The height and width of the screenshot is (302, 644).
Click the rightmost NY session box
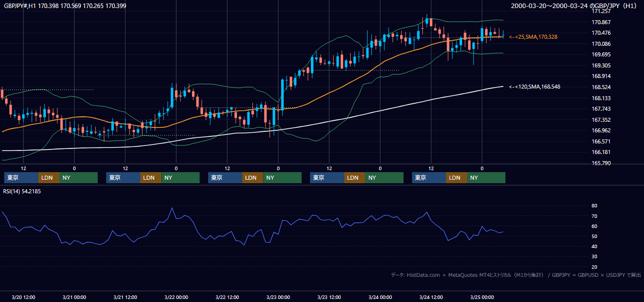click(x=487, y=178)
